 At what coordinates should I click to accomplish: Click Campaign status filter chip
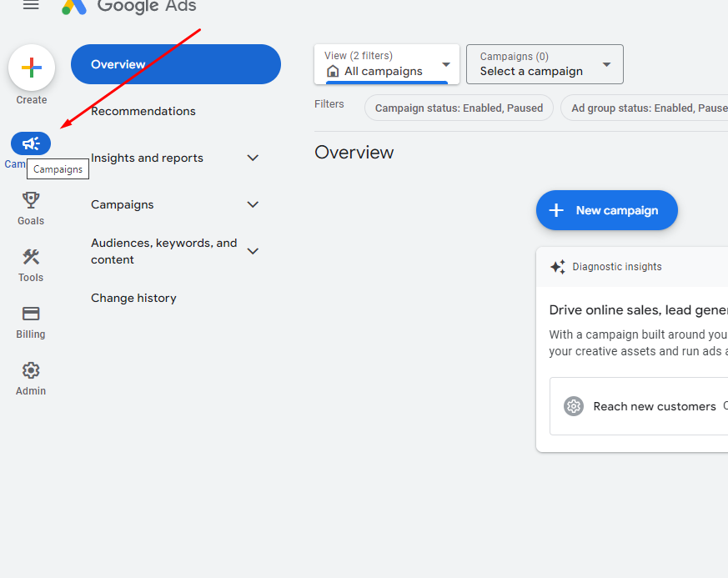(x=459, y=108)
